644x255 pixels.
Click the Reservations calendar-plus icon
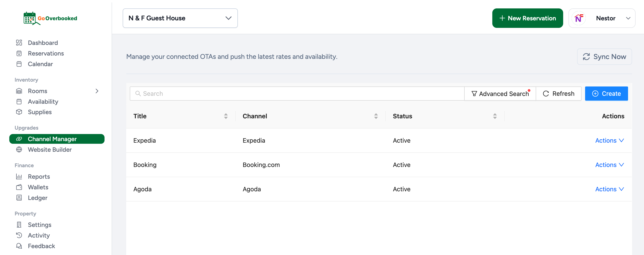[19, 54]
